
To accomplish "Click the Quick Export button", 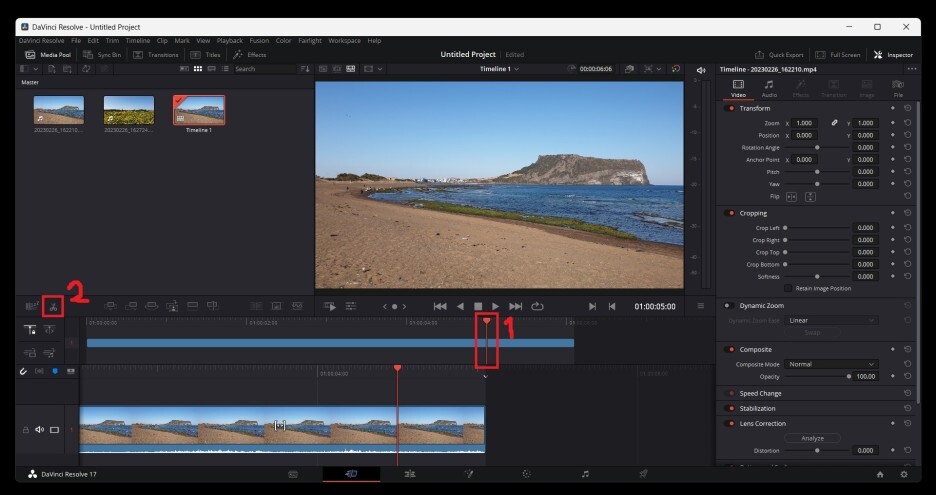I will (x=781, y=55).
